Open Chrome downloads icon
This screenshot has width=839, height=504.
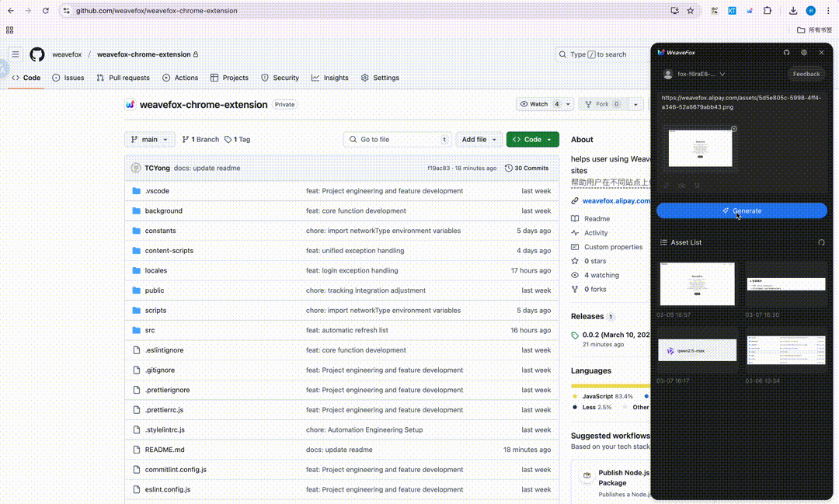coord(793,11)
